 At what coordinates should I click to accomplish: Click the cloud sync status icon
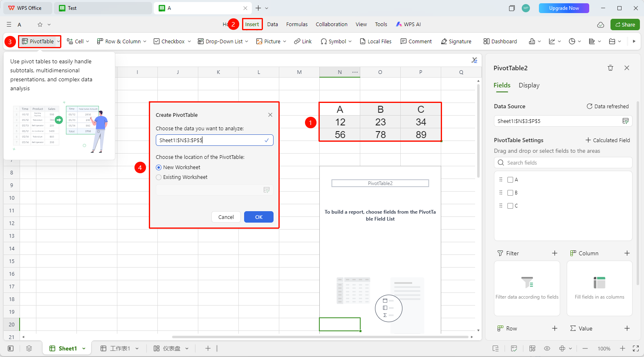(x=600, y=25)
